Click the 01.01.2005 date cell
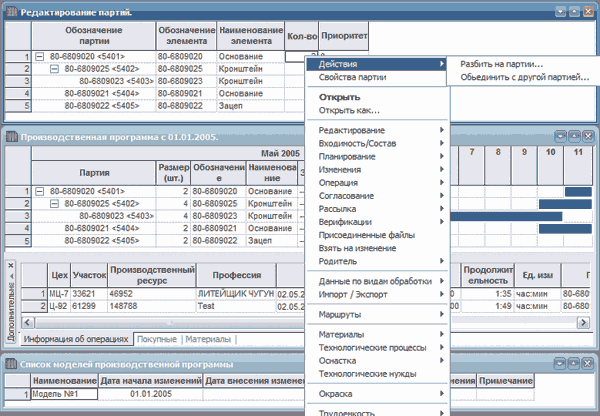Image resolution: width=600 pixels, height=416 pixels. [151, 394]
